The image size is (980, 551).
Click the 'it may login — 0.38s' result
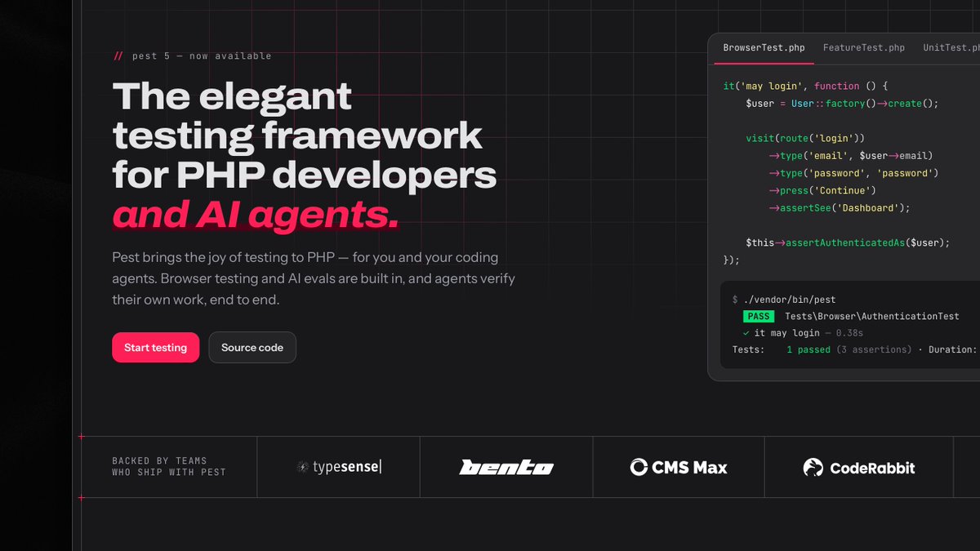tap(801, 333)
